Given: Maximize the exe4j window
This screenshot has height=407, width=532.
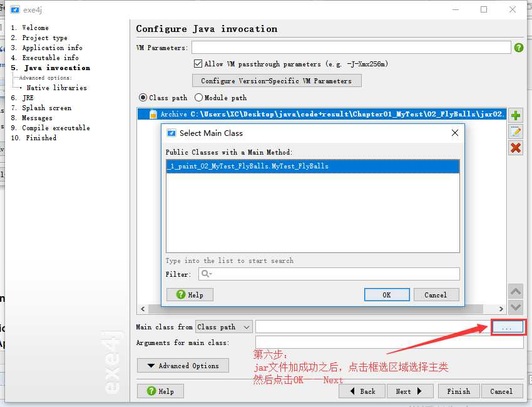Looking at the screenshot, I should pos(484,9).
